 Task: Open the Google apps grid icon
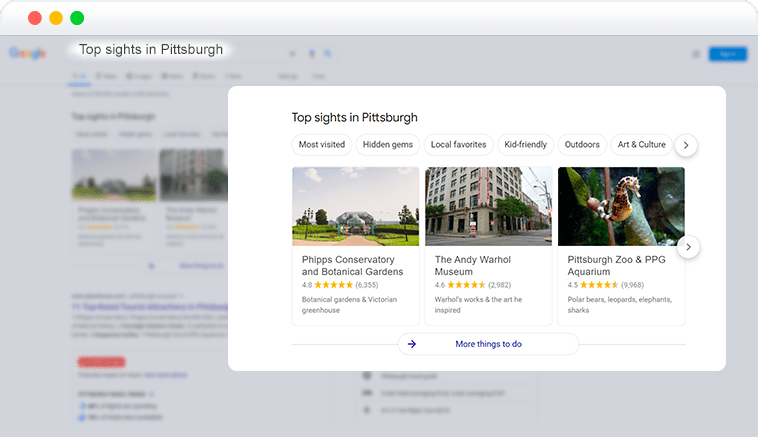pos(696,54)
